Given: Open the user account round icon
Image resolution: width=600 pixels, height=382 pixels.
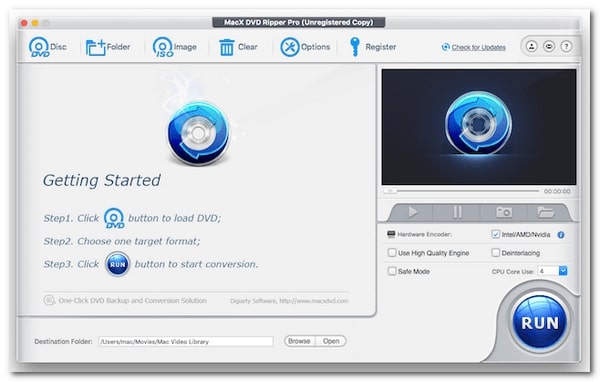Looking at the screenshot, I should point(532,46).
